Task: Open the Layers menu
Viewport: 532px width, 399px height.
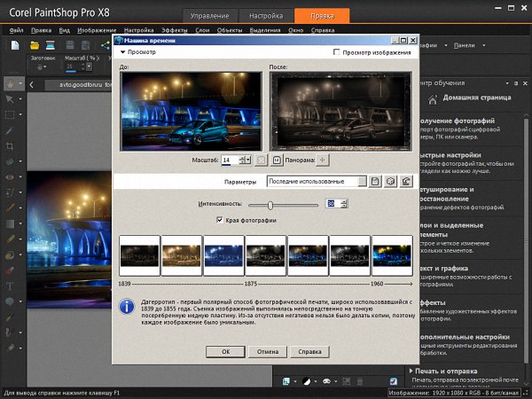Action: pyautogui.click(x=202, y=30)
